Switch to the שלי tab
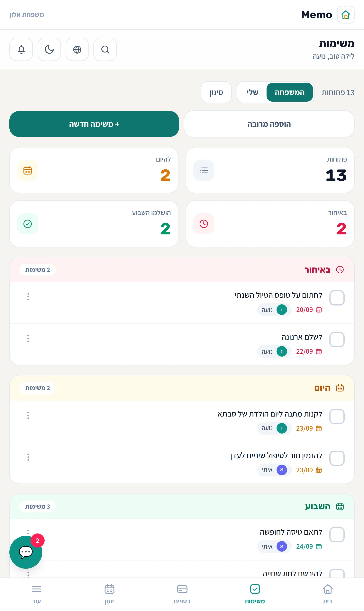Viewport: 364px width, 611px height. pyautogui.click(x=252, y=92)
